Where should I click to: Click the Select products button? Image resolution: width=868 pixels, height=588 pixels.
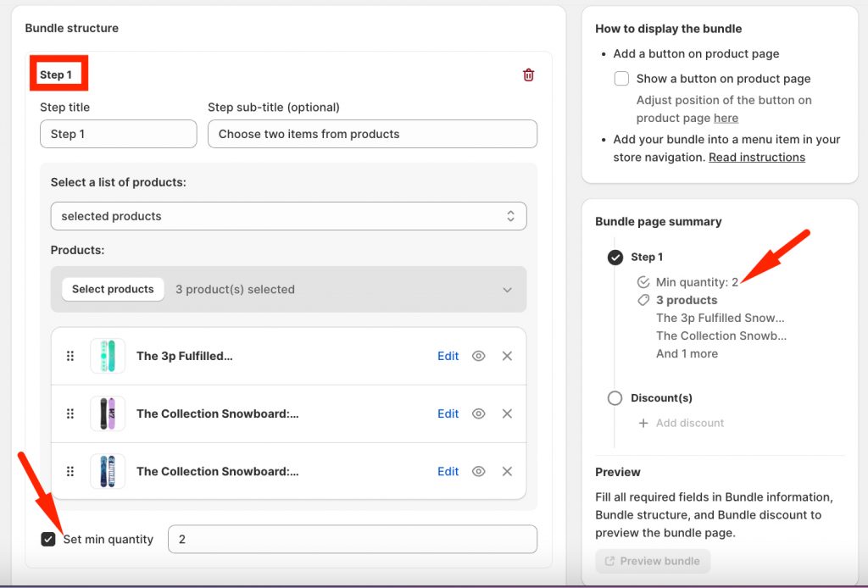(x=113, y=289)
